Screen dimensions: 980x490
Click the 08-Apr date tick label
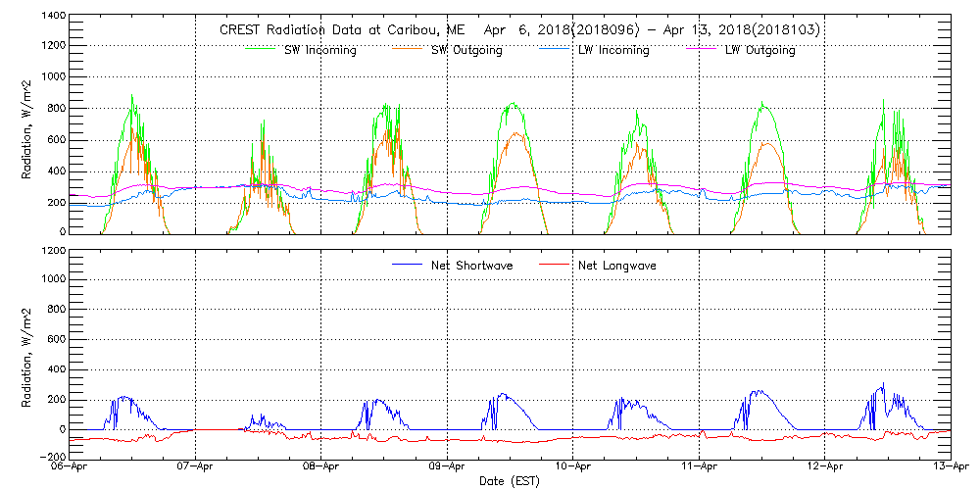click(x=321, y=468)
